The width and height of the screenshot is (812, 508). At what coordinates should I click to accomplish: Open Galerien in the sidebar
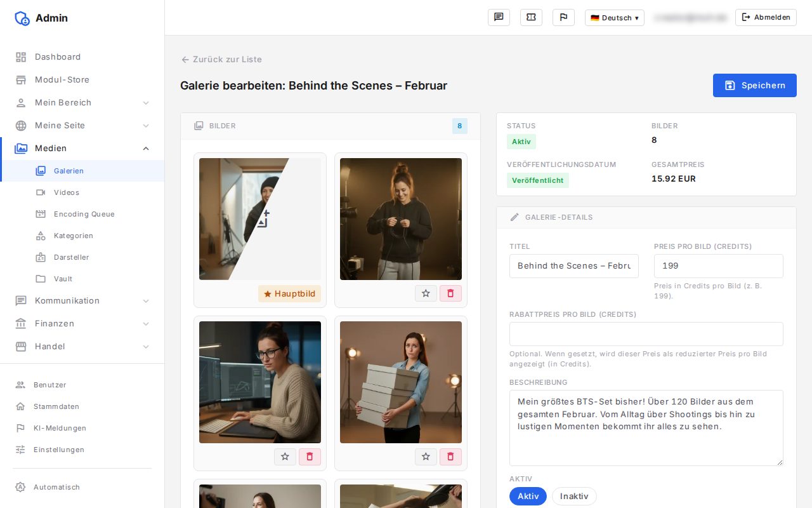[82, 171]
